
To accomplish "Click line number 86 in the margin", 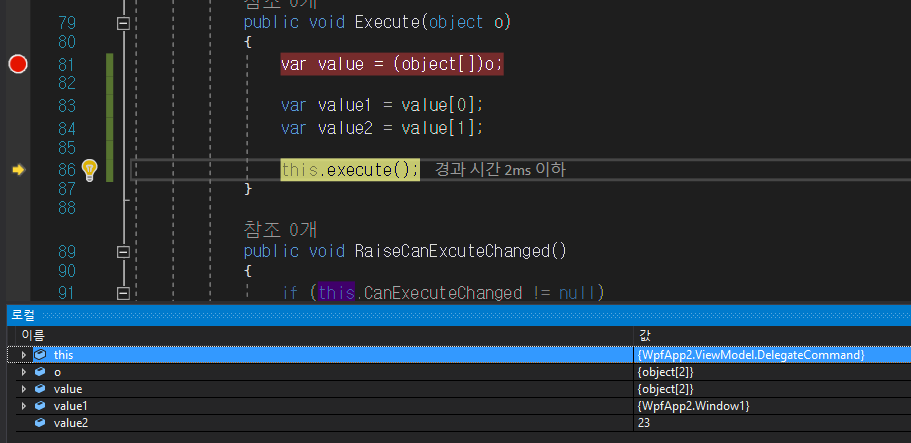I will pyautogui.click(x=67, y=170).
